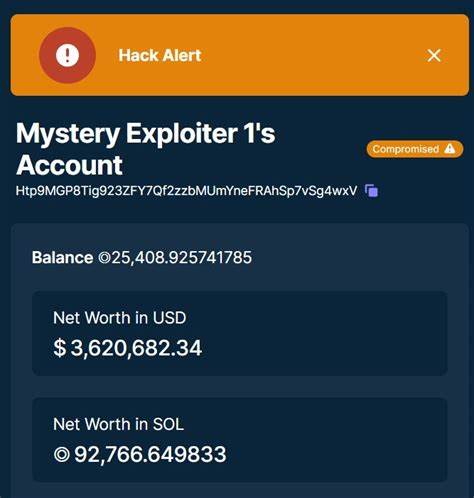Click the Hack Alert banner text

(160, 55)
